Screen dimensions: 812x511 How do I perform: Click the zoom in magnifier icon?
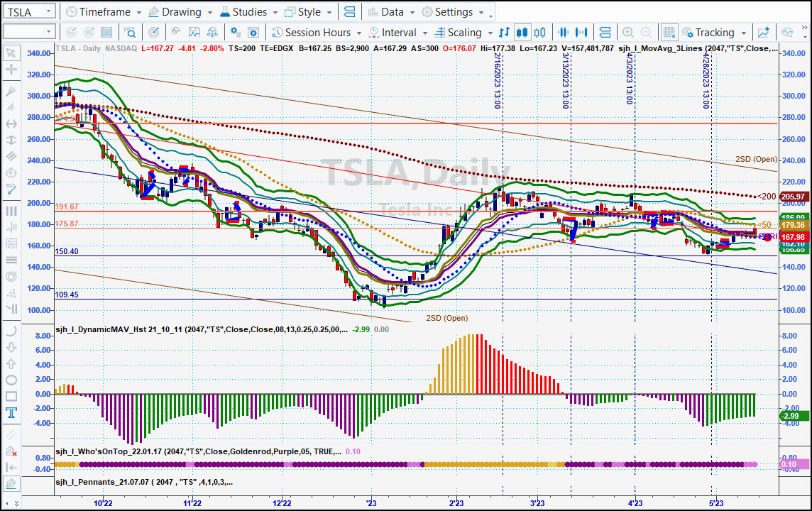[628, 33]
